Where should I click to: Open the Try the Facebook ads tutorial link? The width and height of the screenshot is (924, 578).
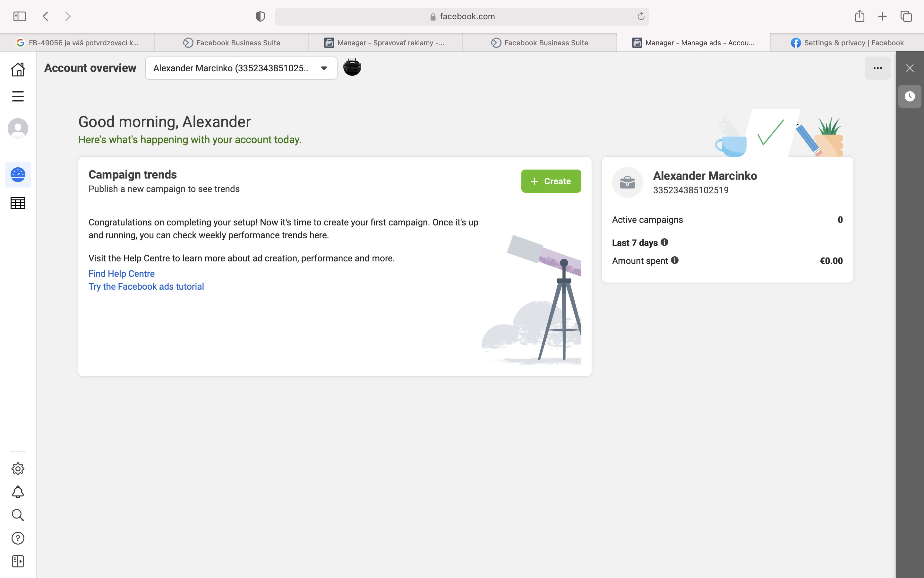pyautogui.click(x=146, y=287)
